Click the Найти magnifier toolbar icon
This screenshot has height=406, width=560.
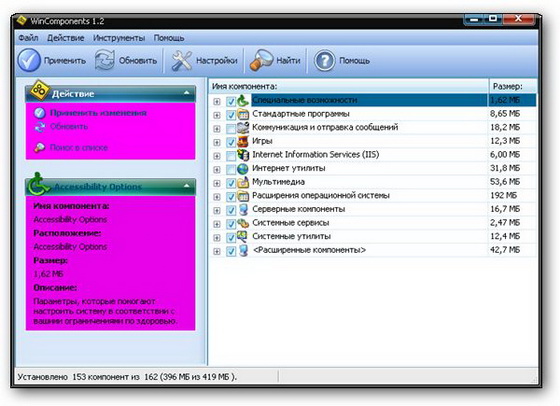pos(261,60)
